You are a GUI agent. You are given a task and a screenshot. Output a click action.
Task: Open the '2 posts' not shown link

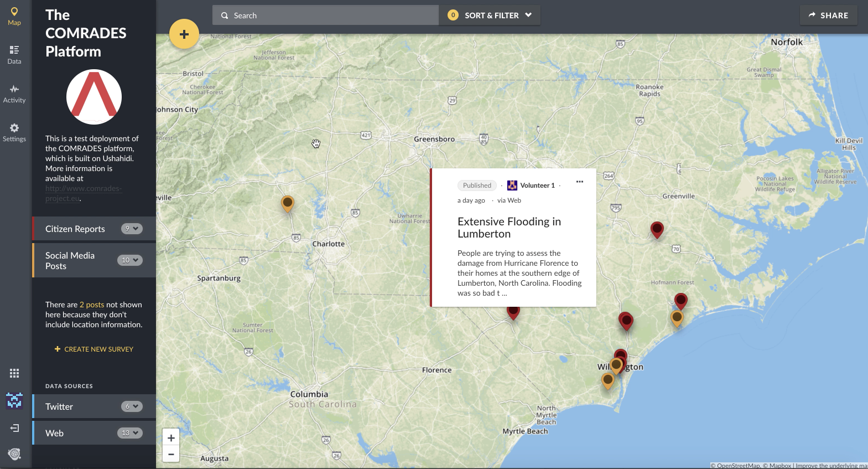coord(92,305)
